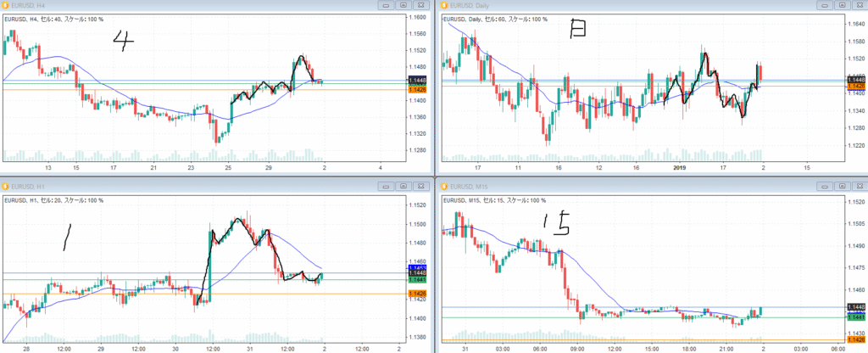Maximize the EURUSD Daily chart window
Viewport: 868px width, 353px height.
click(x=842, y=6)
